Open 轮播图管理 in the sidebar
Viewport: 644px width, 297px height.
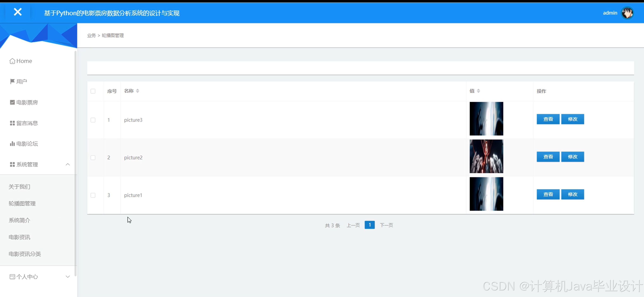pos(22,203)
